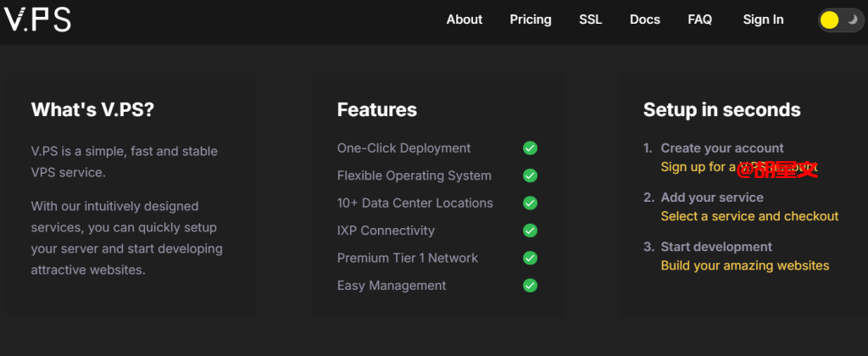Click check icon for Premium Tier 1 Network
Image resolution: width=868 pixels, height=356 pixels.
tap(530, 258)
